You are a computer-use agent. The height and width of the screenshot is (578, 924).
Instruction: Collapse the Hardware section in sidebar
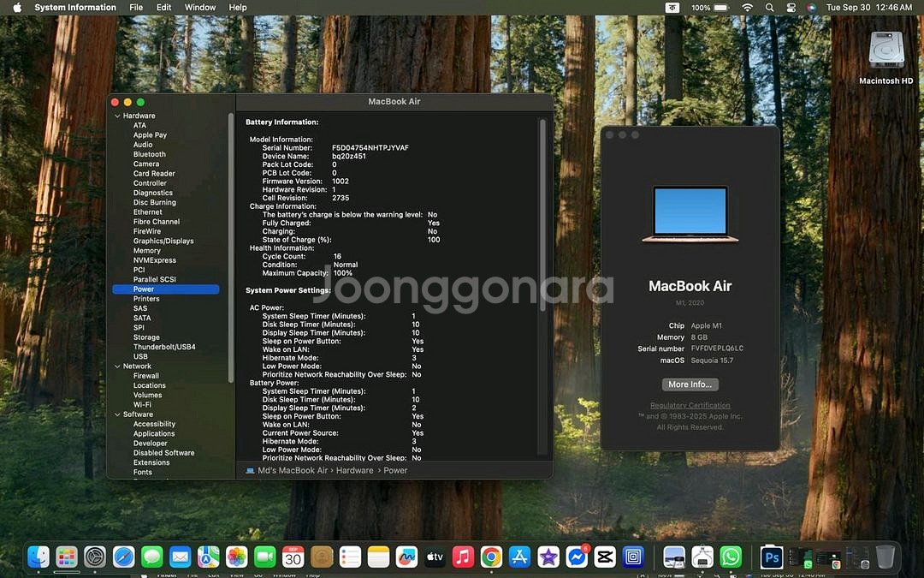coord(118,116)
